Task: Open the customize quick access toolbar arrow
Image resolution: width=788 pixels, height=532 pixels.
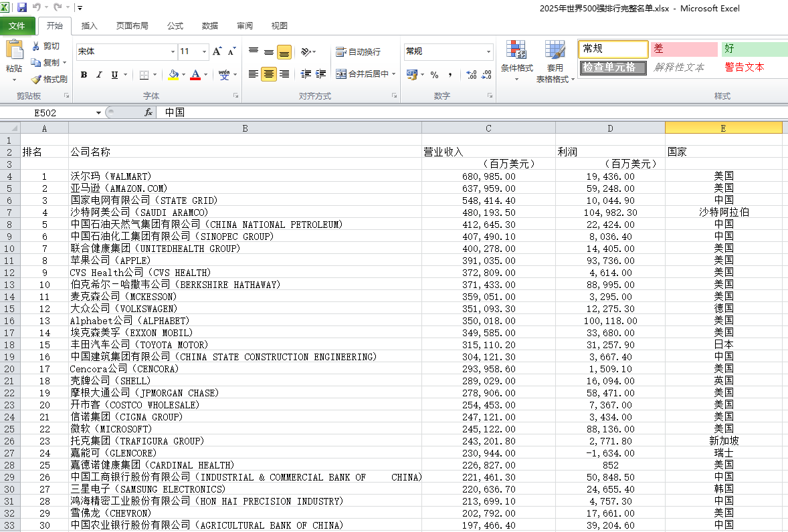Action: click(80, 8)
